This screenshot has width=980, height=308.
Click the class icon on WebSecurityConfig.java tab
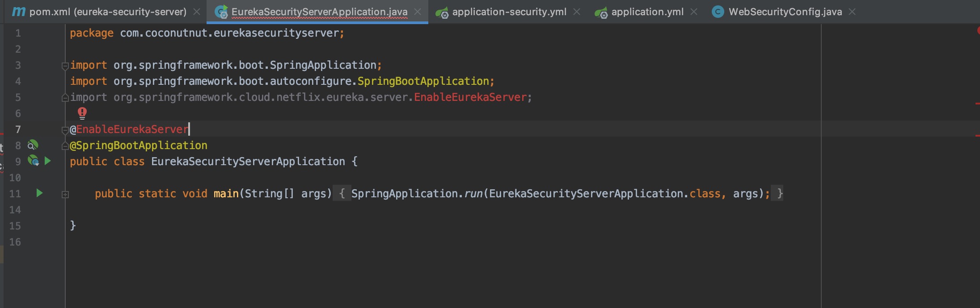pos(718,12)
